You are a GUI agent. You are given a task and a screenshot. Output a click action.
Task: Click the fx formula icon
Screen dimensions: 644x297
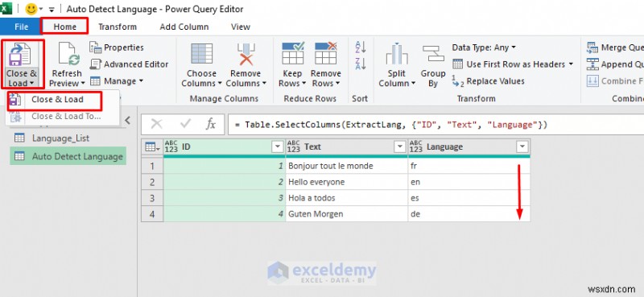point(211,125)
